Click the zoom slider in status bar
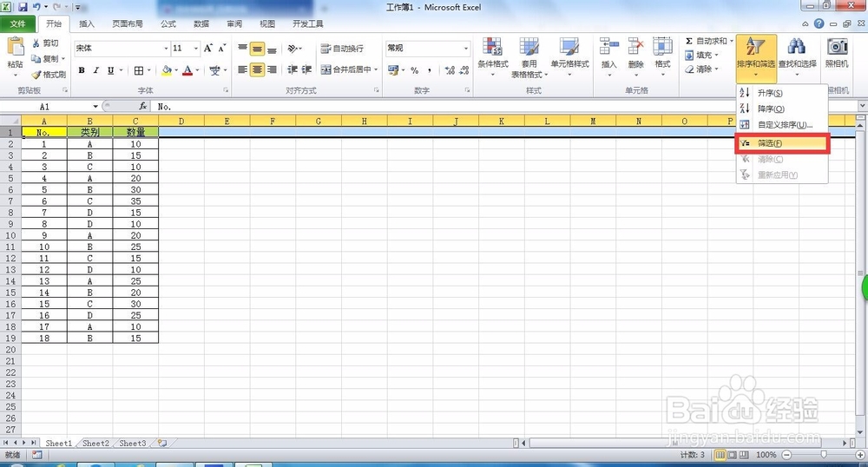The width and height of the screenshot is (868, 467). coord(824,455)
